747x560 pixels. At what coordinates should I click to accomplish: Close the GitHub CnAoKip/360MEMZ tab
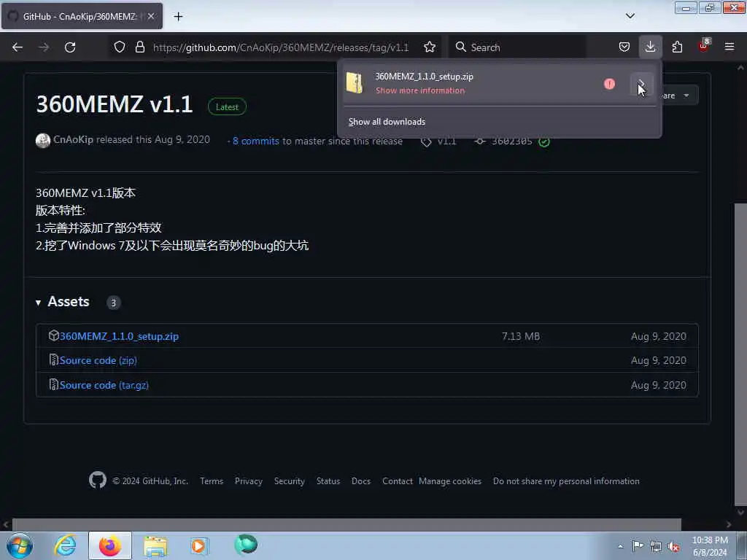coord(150,17)
